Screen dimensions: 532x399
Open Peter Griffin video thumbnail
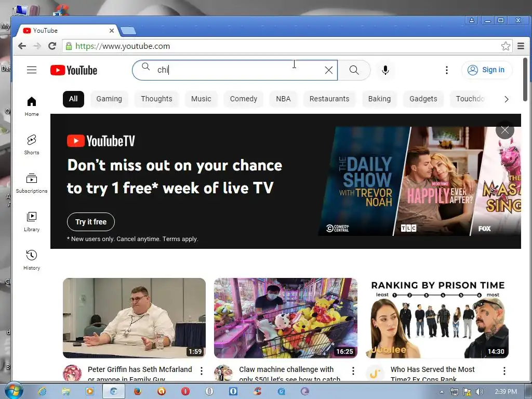(135, 318)
